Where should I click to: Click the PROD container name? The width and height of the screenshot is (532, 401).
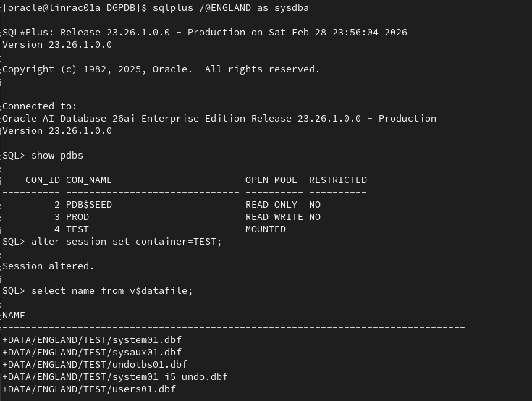[x=77, y=217]
